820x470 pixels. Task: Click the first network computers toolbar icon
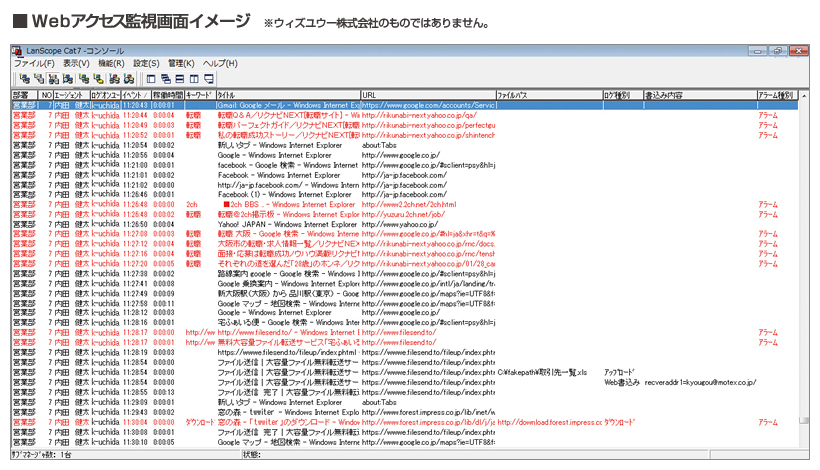pos(25,79)
